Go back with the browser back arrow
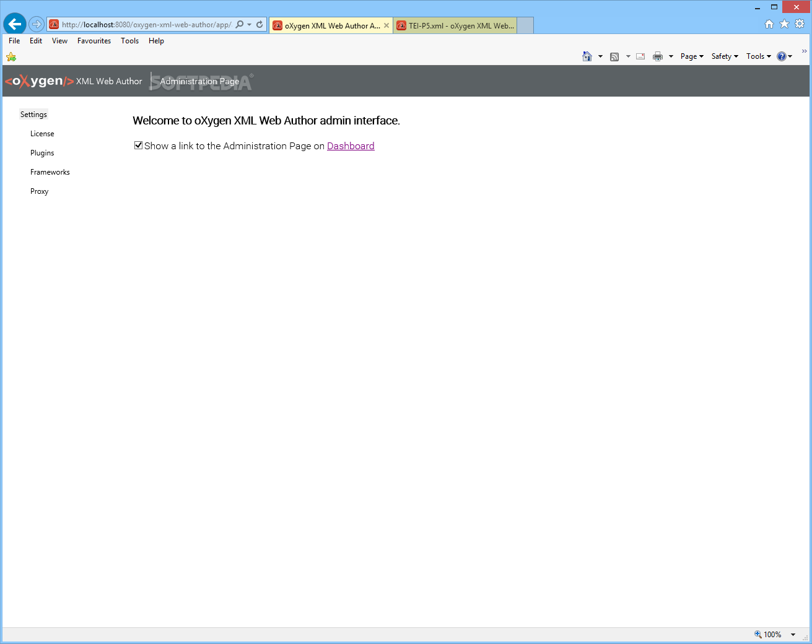 [x=15, y=25]
